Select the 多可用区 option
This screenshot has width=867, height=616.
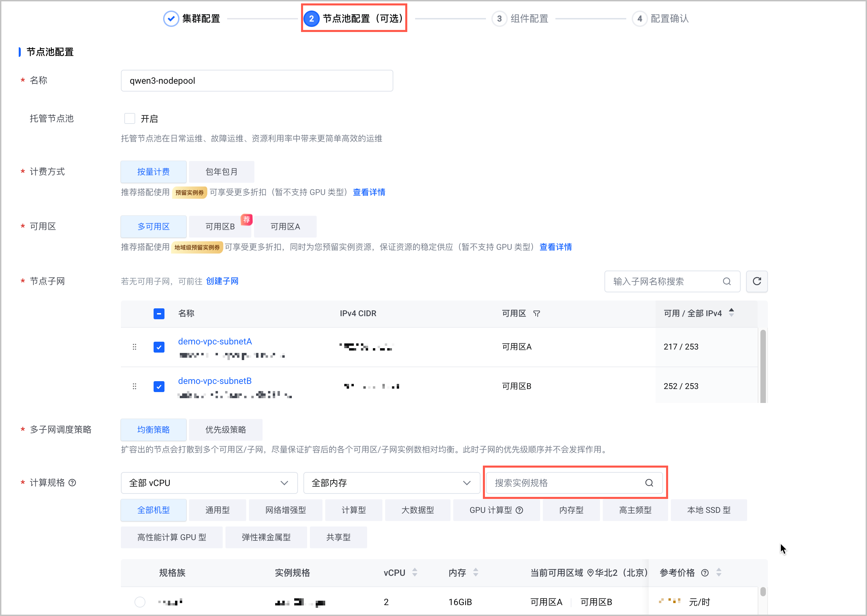coord(153,226)
